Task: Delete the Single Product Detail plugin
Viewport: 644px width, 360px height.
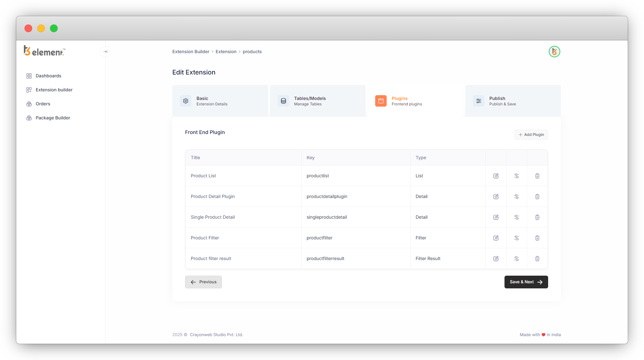Action: 537,217
